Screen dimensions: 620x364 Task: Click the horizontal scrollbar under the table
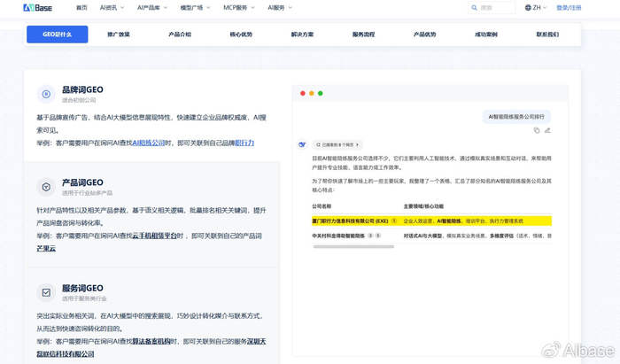click(x=353, y=246)
